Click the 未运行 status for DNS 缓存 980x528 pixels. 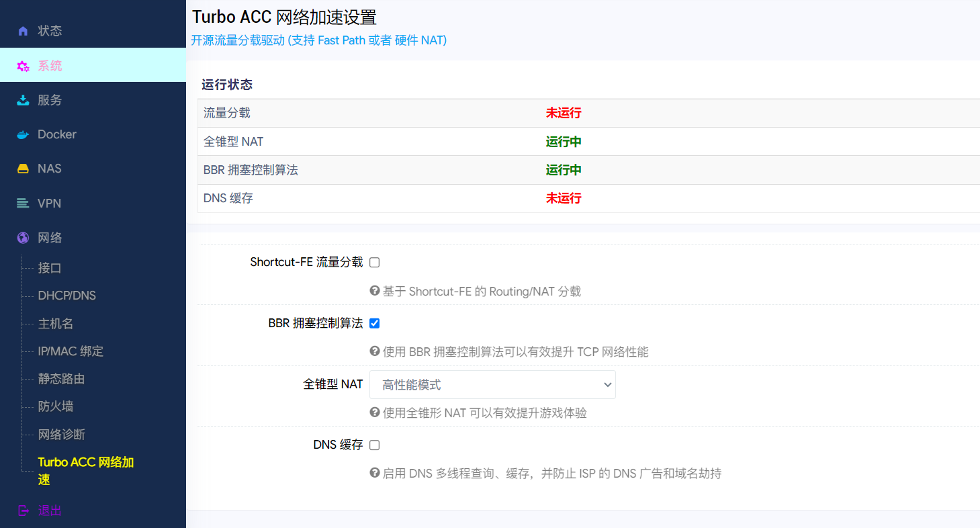564,198
